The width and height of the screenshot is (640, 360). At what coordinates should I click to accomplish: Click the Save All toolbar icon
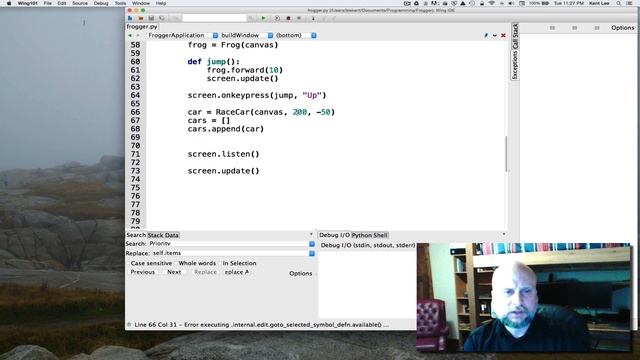coord(162,18)
